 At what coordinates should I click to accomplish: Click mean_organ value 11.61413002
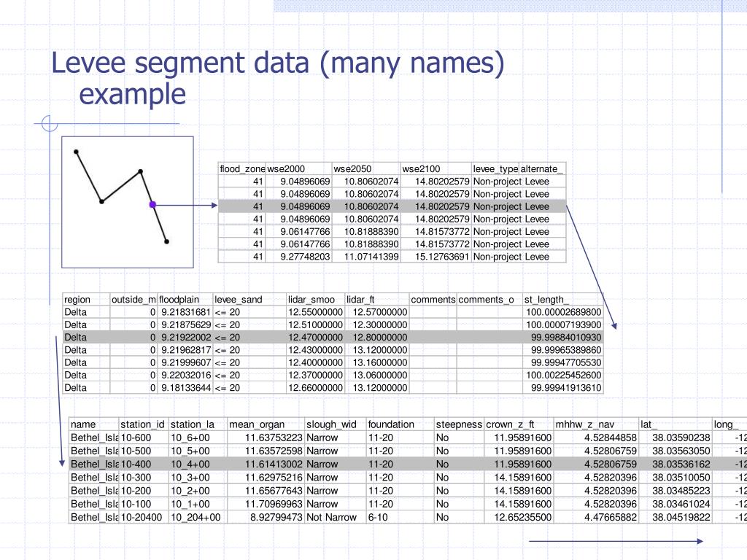[x=274, y=464]
